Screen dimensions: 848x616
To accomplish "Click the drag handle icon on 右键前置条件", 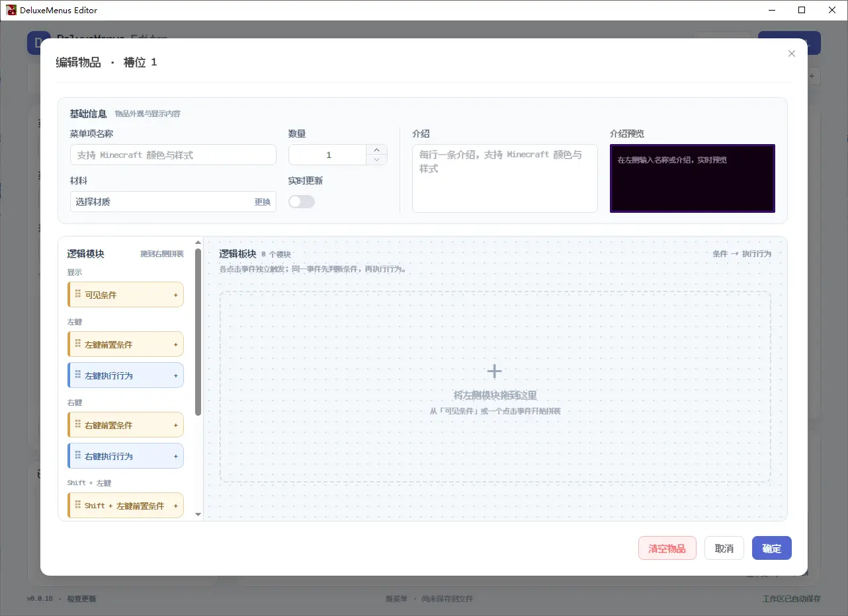I will 78,424.
